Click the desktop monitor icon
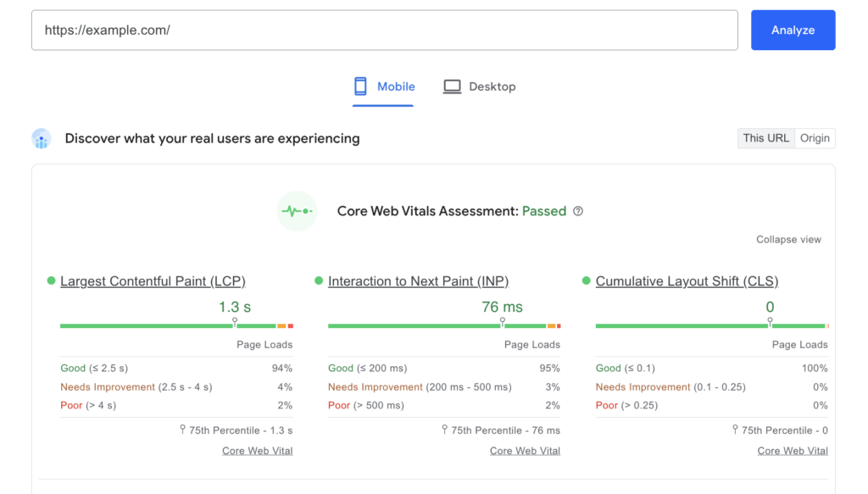This screenshot has height=494, width=868. [x=450, y=86]
